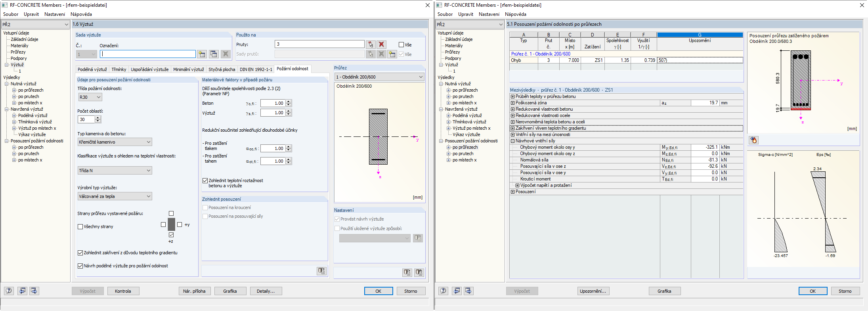The image size is (868, 311).
Task: Open the Soubor menu in the 1.6 Výztuž window
Action: pyautogui.click(x=11, y=14)
